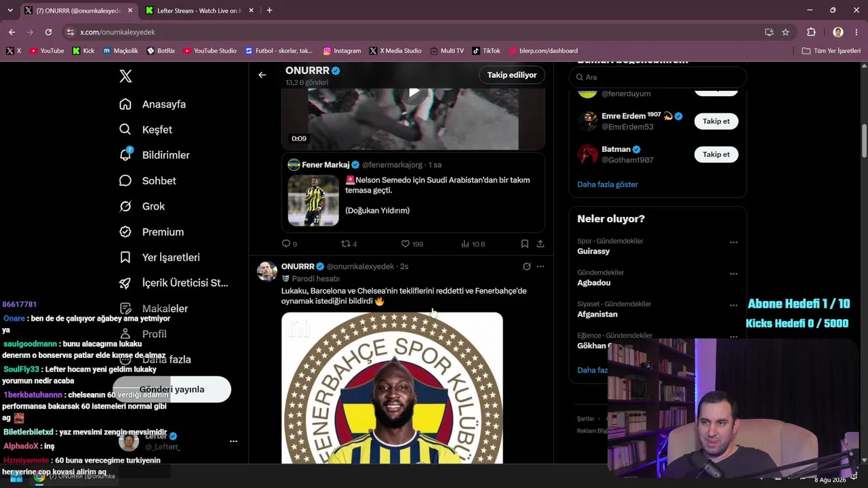The image size is (868, 488).
Task: Focus the Ara search field
Action: (658, 77)
